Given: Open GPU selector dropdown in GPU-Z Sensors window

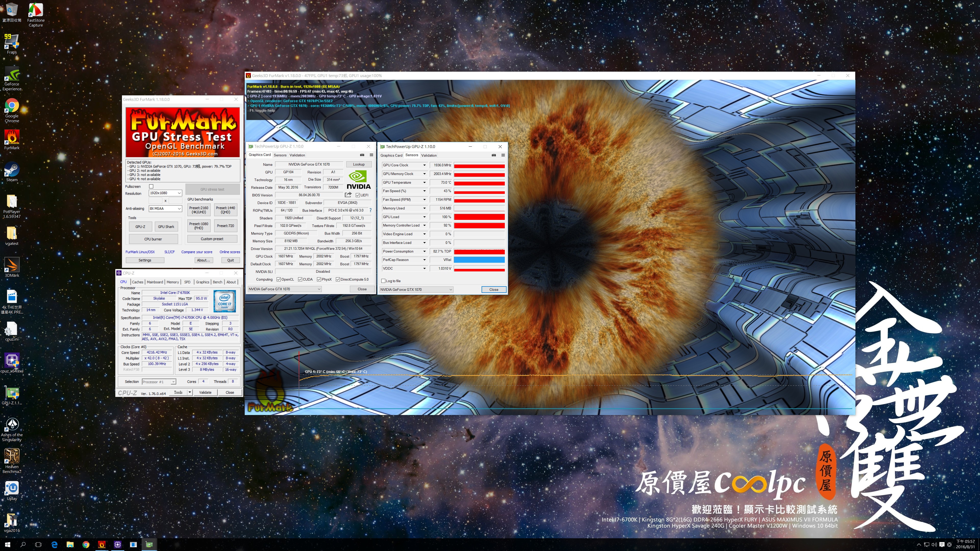Looking at the screenshot, I should coord(416,289).
